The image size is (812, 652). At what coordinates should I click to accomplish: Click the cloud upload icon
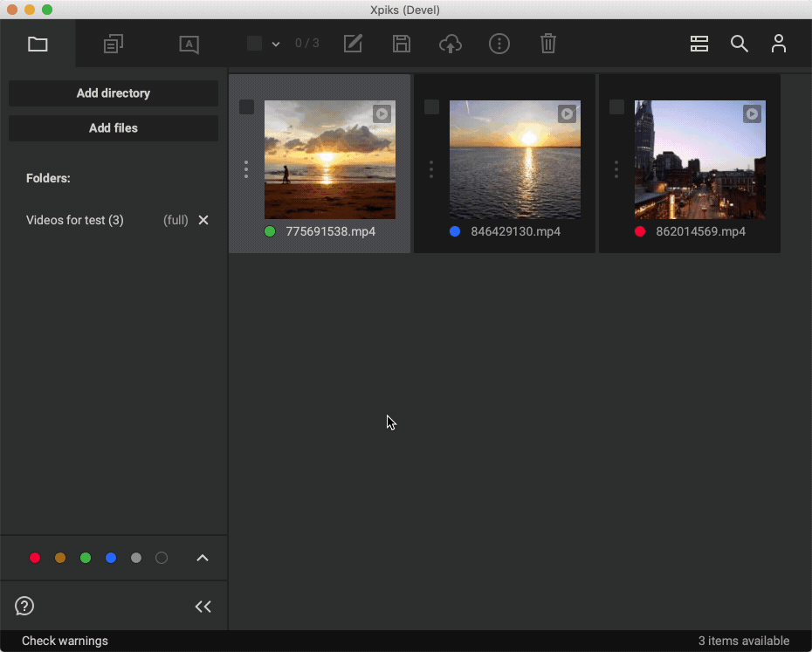(451, 44)
